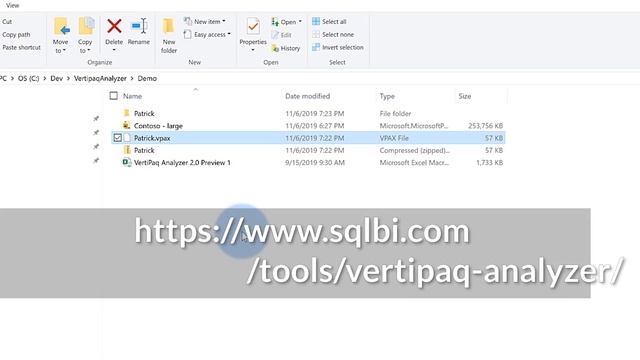
Task: Go to OS (C:) in breadcrumb
Action: pos(29,78)
